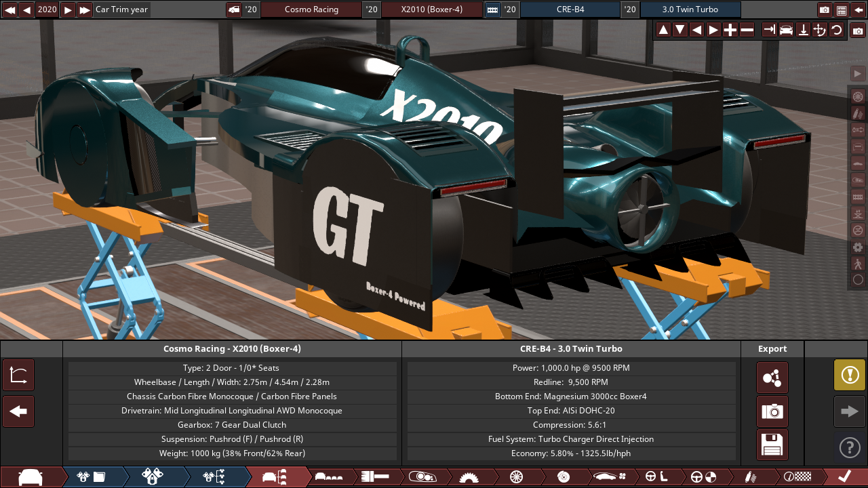The image size is (868, 488).
Task: Click the Export panel camera icon
Action: (x=772, y=411)
